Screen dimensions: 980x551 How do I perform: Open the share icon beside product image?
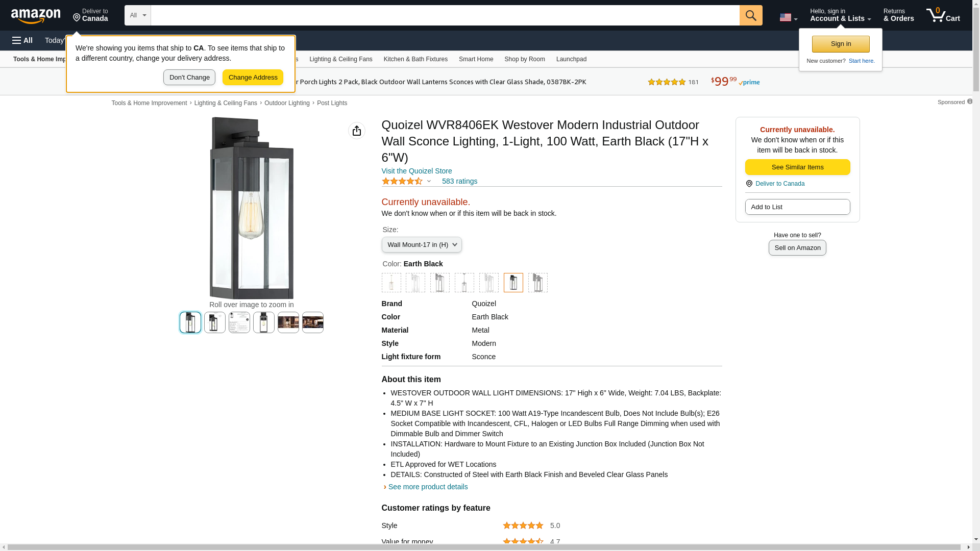click(x=356, y=131)
